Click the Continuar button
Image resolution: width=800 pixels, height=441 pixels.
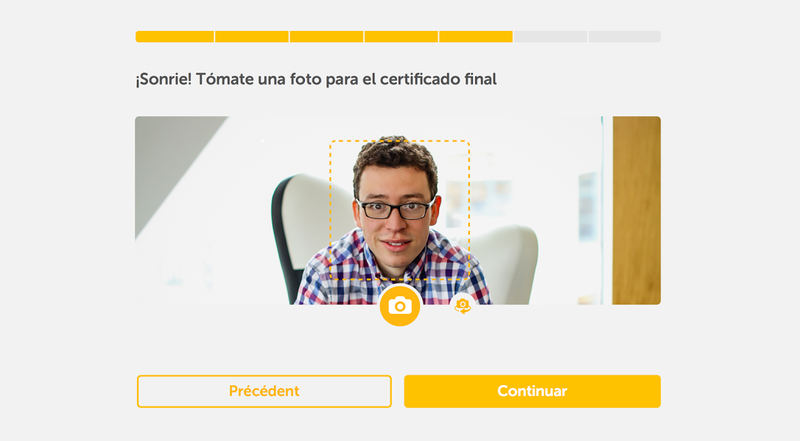tap(532, 391)
